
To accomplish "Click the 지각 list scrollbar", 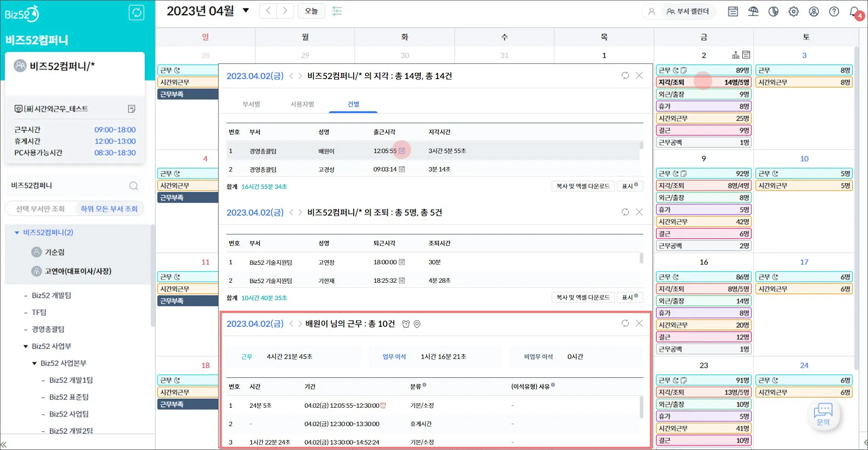I will pos(642,146).
